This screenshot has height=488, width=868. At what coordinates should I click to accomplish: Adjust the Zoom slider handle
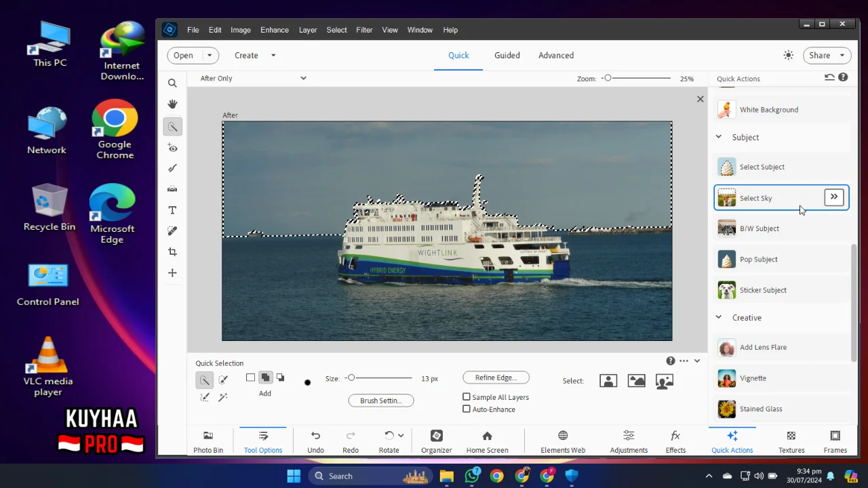(608, 78)
